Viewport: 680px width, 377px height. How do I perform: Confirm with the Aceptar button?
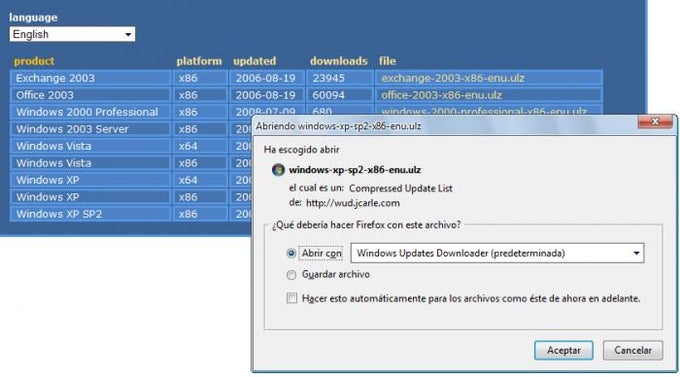pos(563,350)
